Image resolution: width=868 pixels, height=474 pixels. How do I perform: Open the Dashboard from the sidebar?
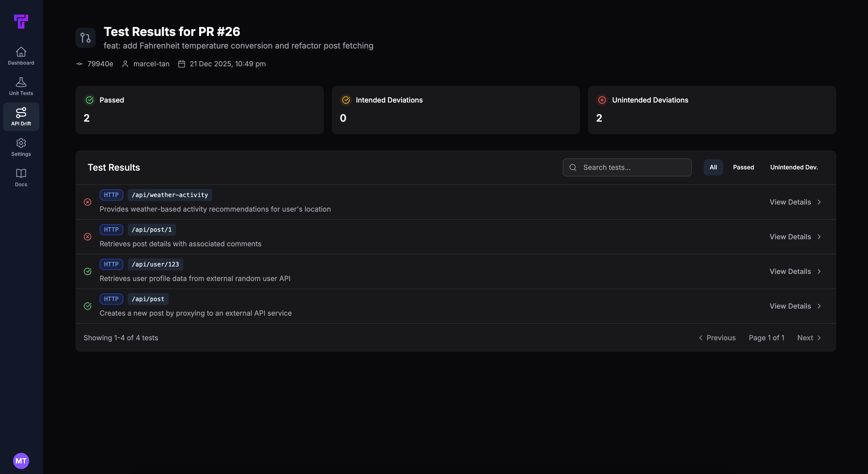tap(21, 56)
